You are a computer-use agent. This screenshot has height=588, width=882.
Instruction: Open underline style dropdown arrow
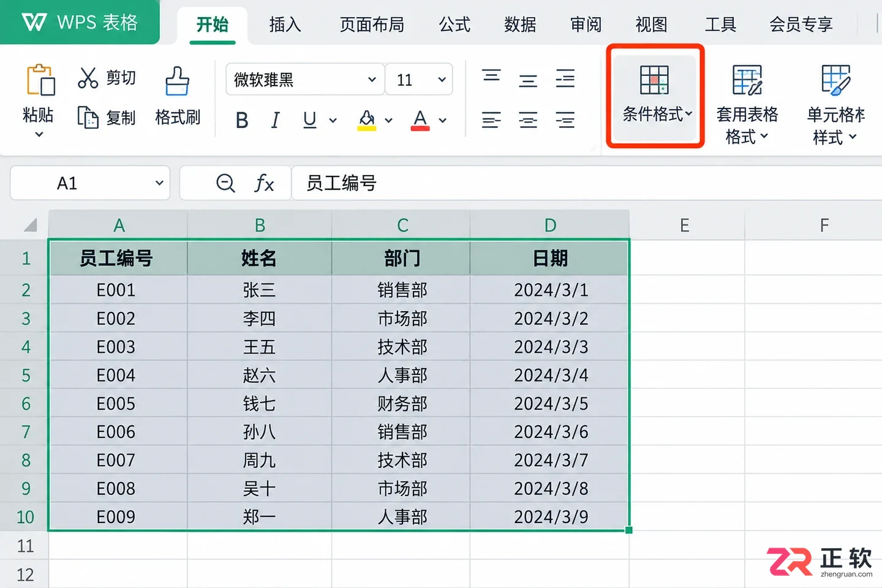tap(333, 121)
